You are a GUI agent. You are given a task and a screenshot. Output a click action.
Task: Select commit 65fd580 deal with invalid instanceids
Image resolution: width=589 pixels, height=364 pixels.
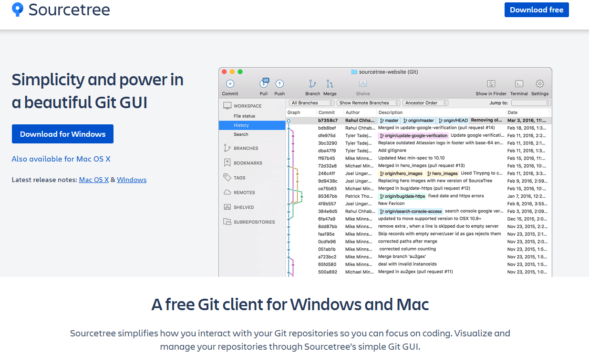[x=419, y=264]
